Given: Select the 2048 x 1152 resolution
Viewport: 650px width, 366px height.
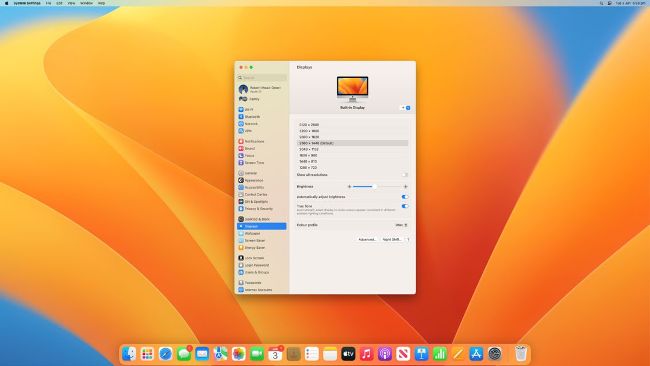Looking at the screenshot, I should click(x=352, y=149).
